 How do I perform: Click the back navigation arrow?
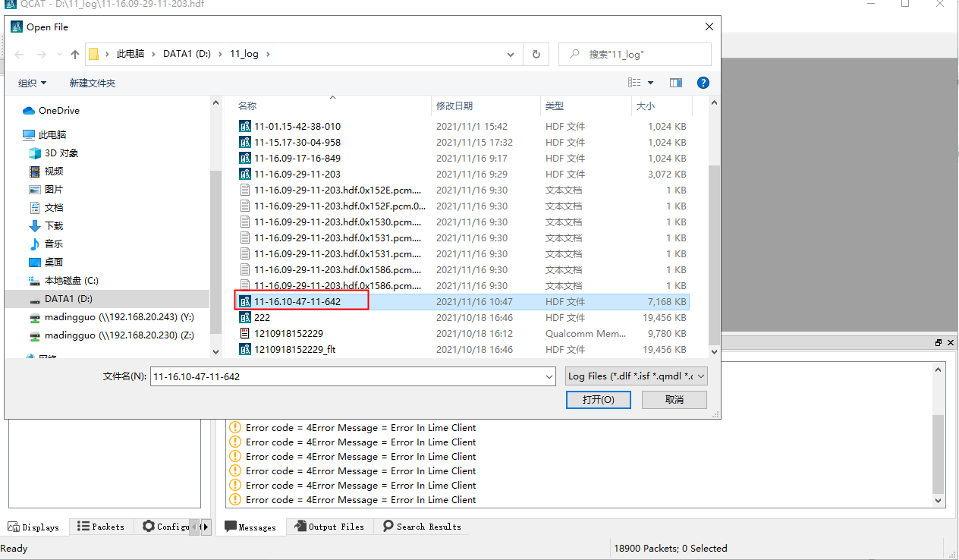pyautogui.click(x=20, y=54)
